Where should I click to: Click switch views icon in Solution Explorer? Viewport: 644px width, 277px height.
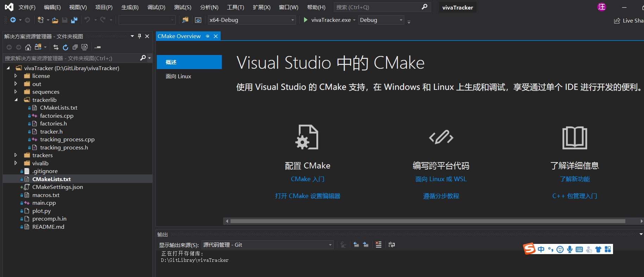pos(38,47)
